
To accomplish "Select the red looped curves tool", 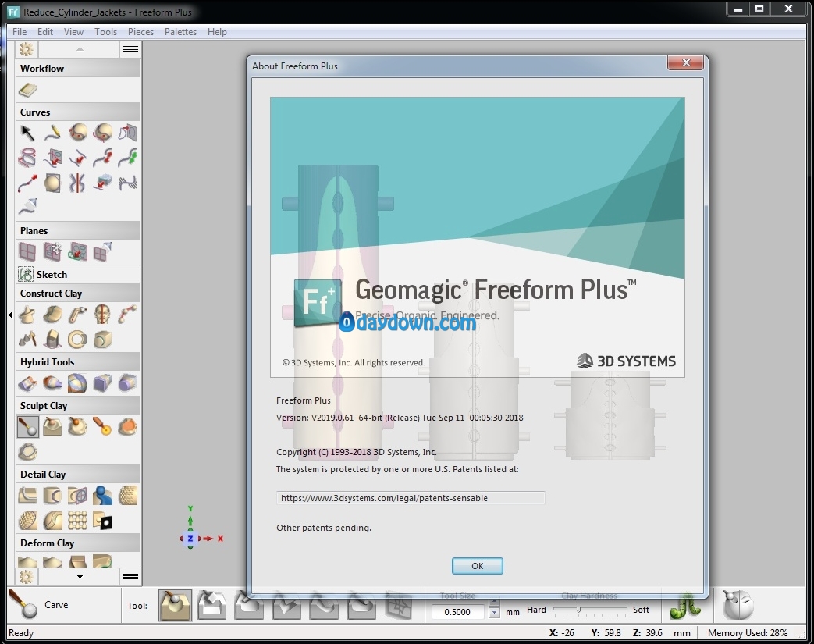I will 27,158.
